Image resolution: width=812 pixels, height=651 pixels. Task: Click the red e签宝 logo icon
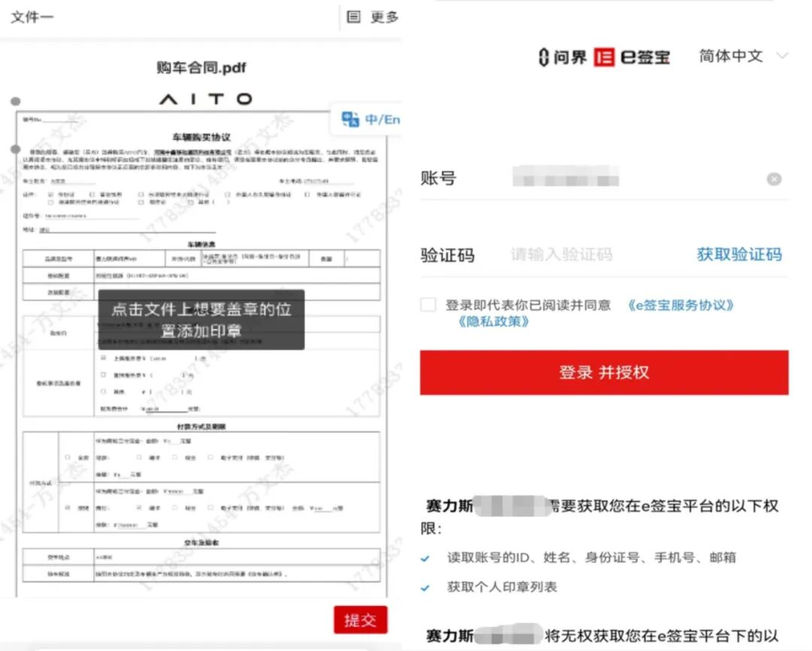pyautogui.click(x=604, y=57)
